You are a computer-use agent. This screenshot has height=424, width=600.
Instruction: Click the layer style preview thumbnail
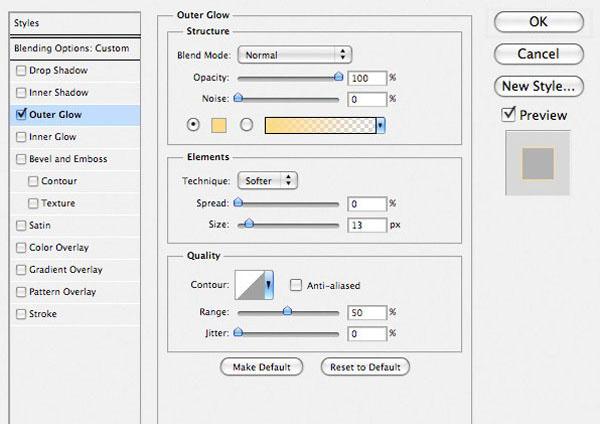tap(538, 163)
